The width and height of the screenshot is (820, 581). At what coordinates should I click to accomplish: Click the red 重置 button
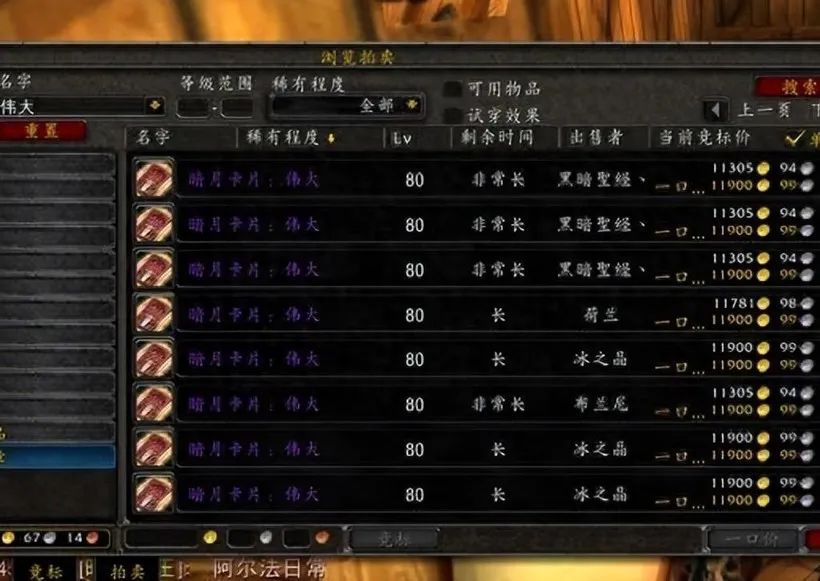pos(42,131)
